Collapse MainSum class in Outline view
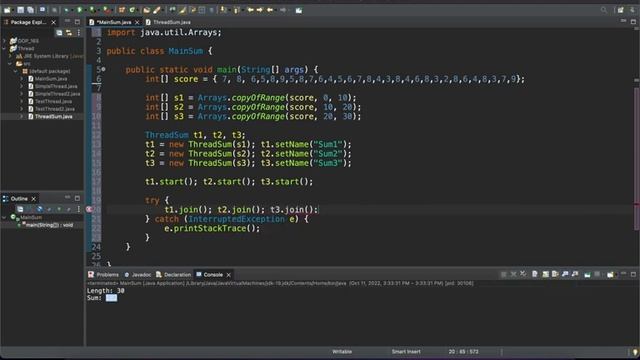The height and width of the screenshot is (360, 640). coord(4,218)
